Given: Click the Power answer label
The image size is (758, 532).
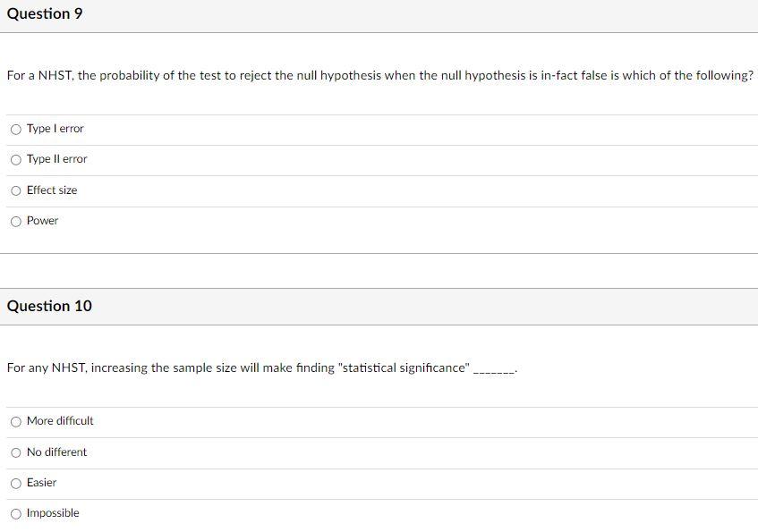Looking at the screenshot, I should [x=42, y=221].
